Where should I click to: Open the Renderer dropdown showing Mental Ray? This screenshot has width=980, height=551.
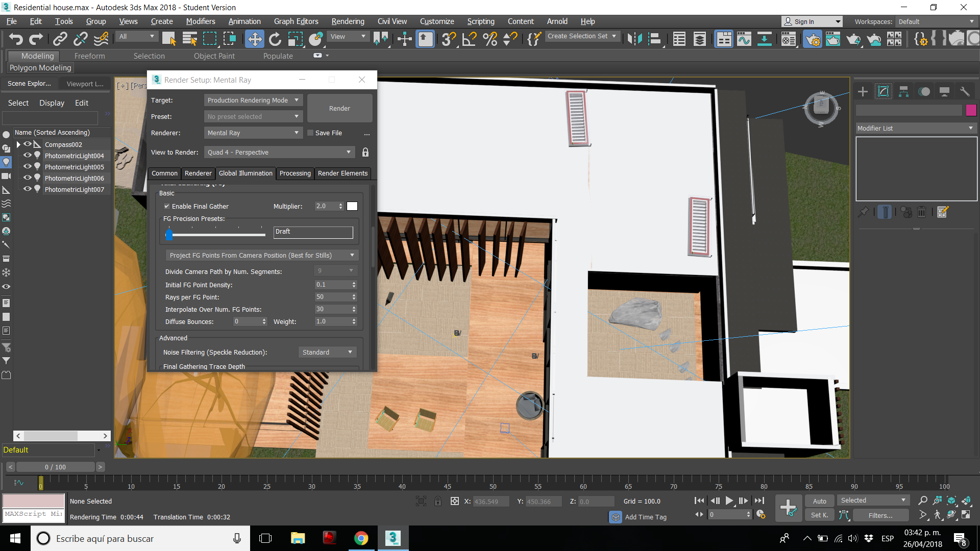click(253, 133)
